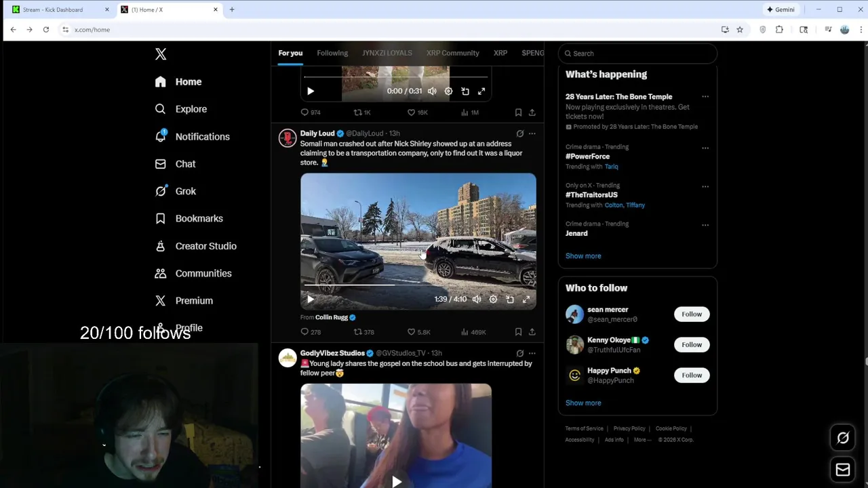Play the top 0:31 video
This screenshot has width=868, height=488.
[x=311, y=91]
